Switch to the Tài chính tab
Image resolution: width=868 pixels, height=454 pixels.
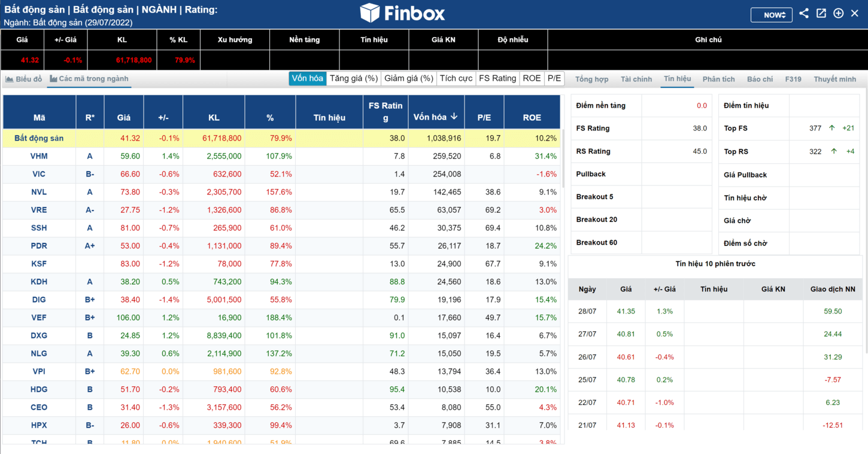tap(636, 79)
